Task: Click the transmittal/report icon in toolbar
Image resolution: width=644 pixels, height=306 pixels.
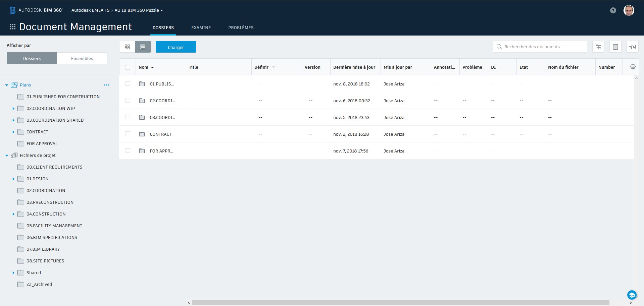Action: (615, 47)
